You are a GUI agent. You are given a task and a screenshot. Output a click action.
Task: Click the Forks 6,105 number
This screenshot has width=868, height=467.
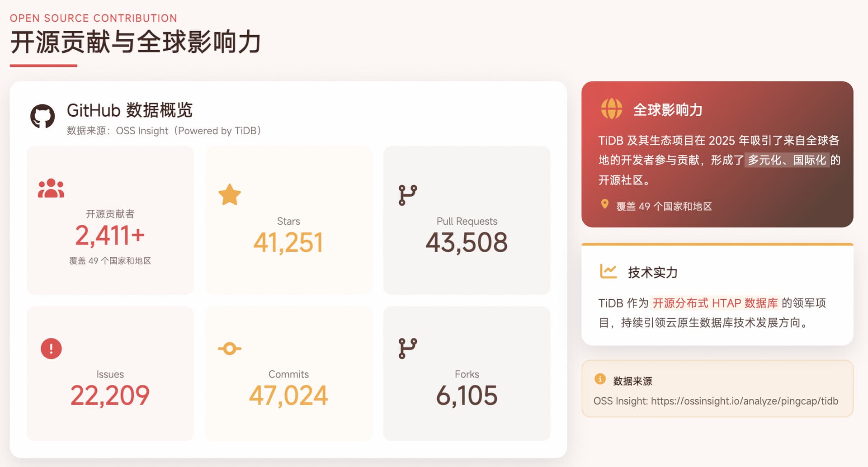(467, 396)
